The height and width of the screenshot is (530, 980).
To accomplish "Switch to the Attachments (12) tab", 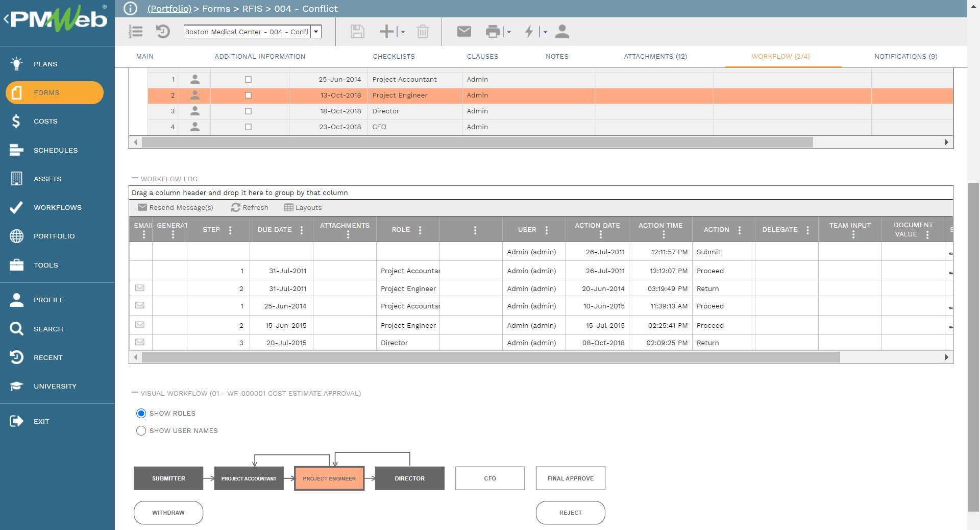I will (x=655, y=56).
